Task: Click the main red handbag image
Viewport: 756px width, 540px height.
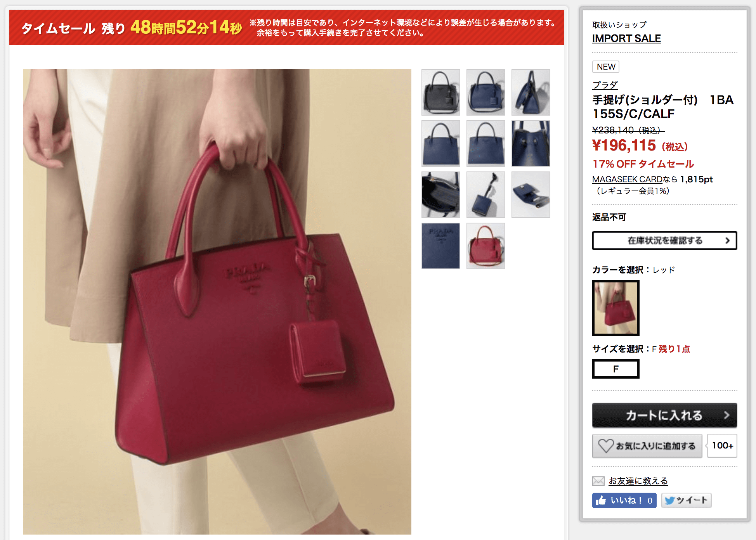Action: coord(217,302)
